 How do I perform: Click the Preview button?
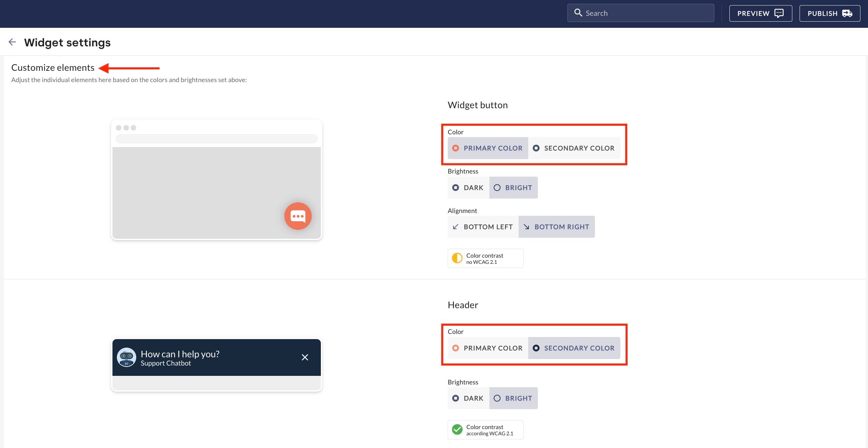760,13
